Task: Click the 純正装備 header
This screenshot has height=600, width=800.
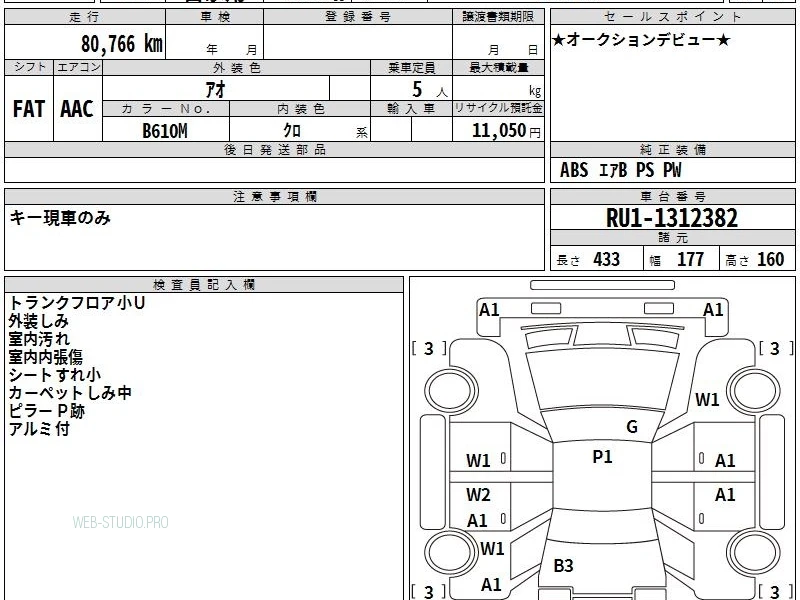Action: 672,150
